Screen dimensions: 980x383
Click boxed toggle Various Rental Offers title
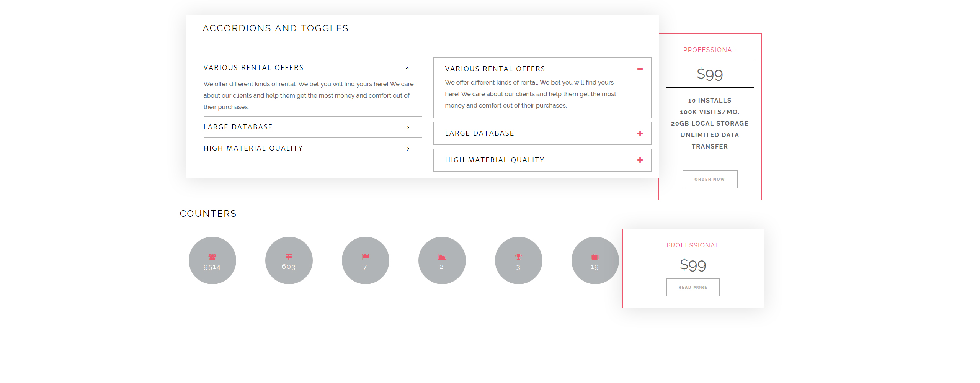(x=495, y=69)
